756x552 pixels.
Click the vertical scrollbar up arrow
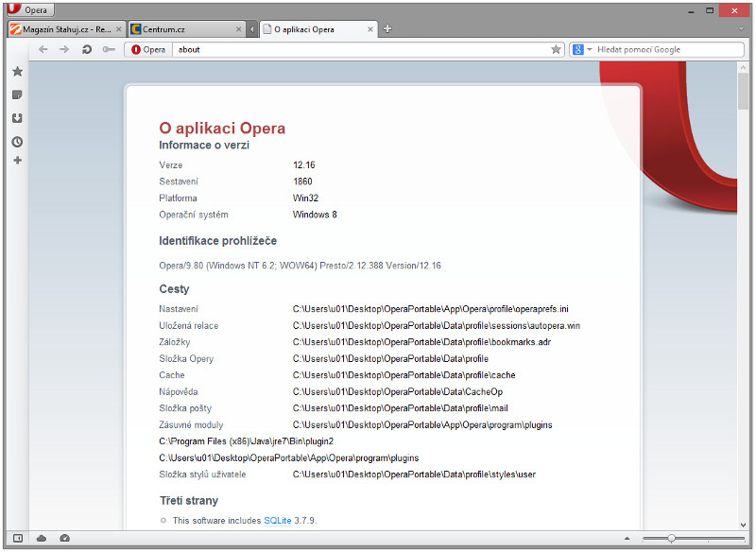[743, 68]
